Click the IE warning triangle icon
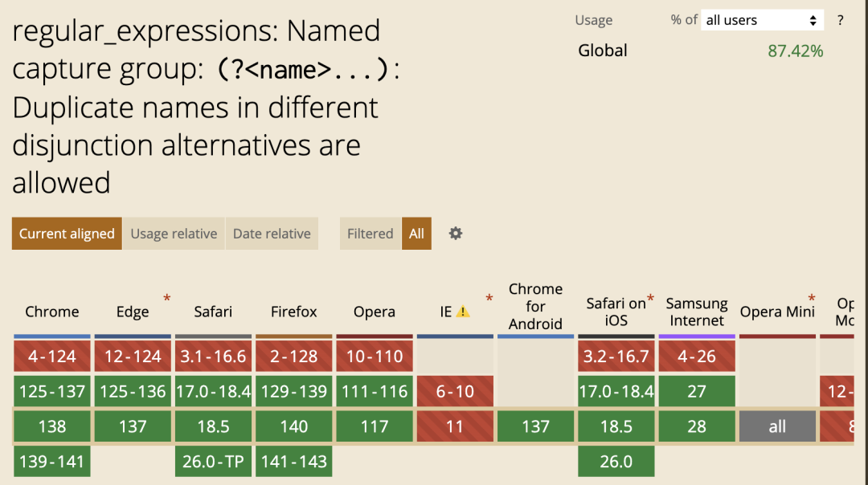The image size is (868, 485). coord(463,312)
